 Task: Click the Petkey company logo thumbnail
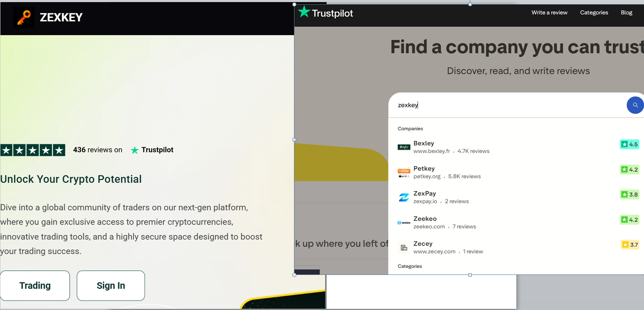(x=404, y=172)
